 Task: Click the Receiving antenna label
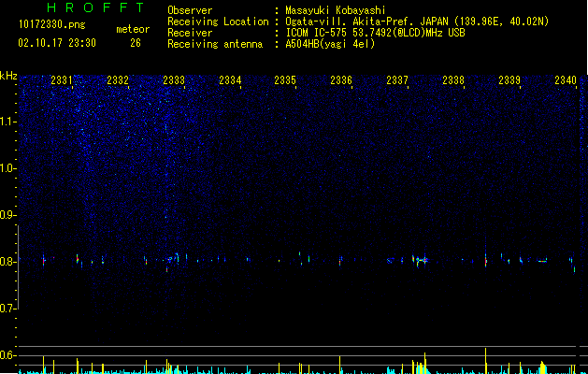[x=215, y=44]
